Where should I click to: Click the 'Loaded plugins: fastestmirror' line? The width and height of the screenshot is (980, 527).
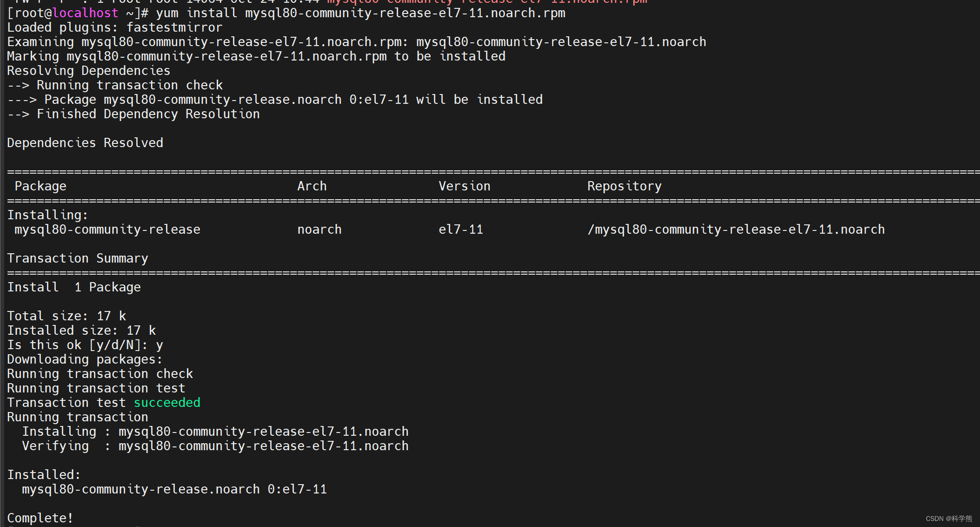pyautogui.click(x=115, y=27)
